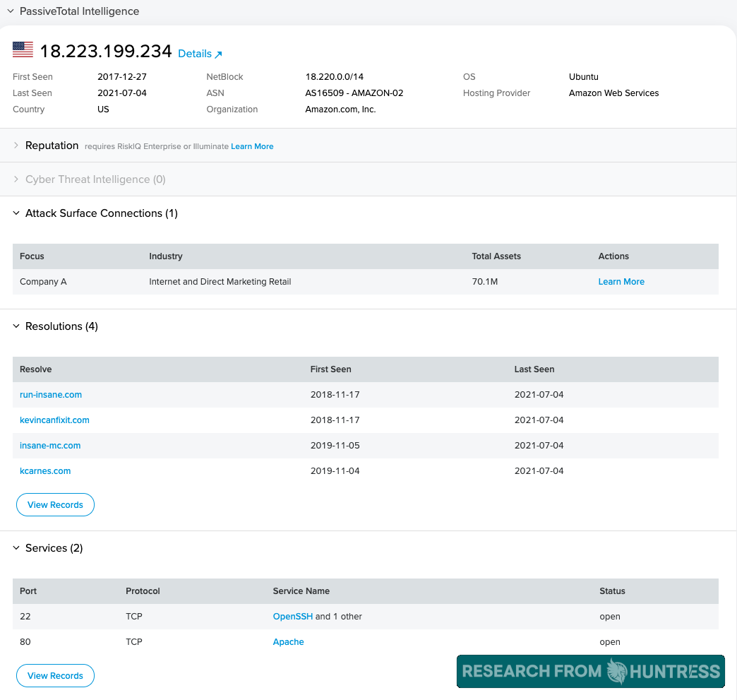Viewport: 737px width, 700px height.
Task: Open the kcarnes.com resolution link
Action: (x=45, y=470)
